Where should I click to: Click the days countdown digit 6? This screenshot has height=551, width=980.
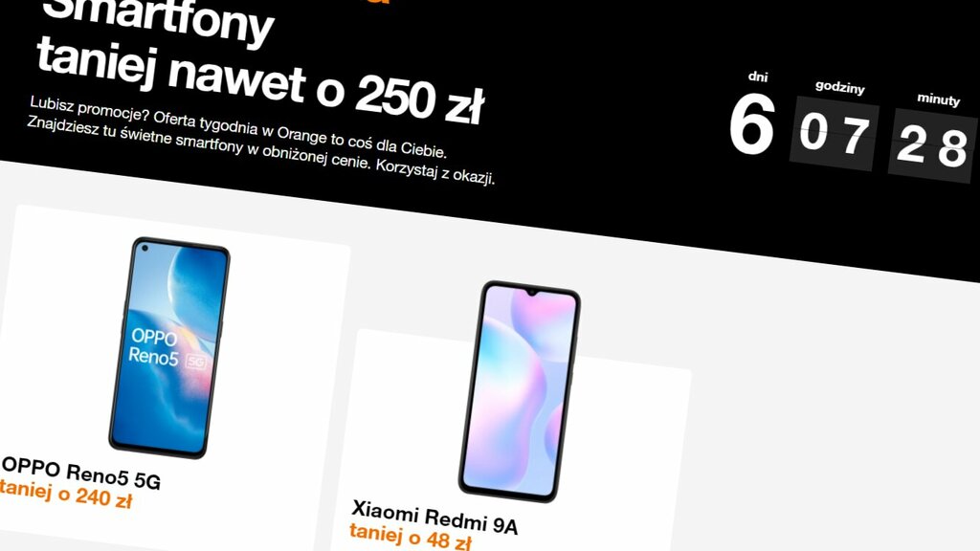[x=752, y=124]
